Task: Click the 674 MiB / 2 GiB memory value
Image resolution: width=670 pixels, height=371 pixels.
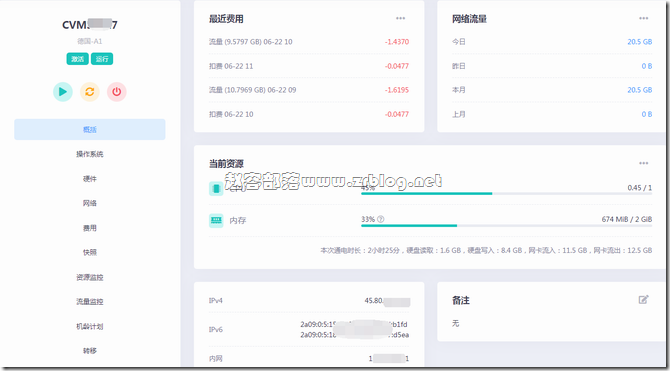Action: 627,219
